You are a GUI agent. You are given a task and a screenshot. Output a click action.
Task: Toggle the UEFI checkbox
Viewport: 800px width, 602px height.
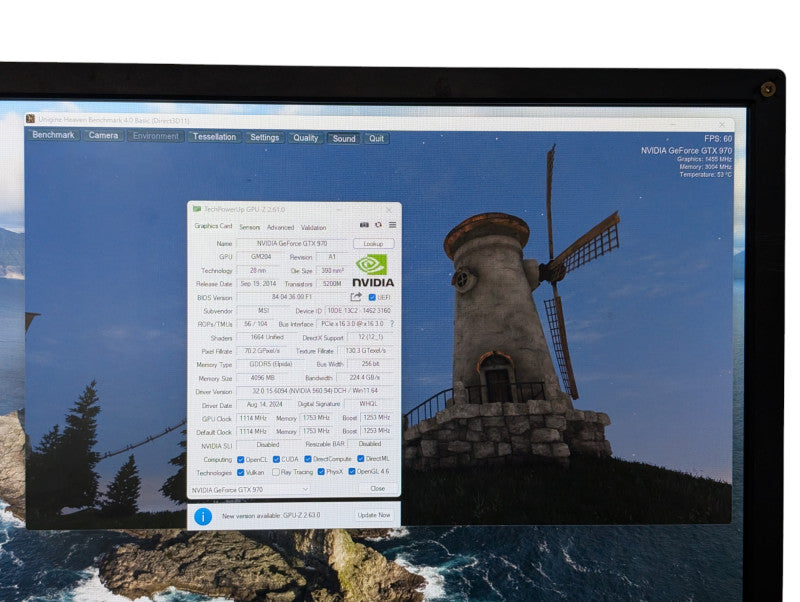[372, 297]
